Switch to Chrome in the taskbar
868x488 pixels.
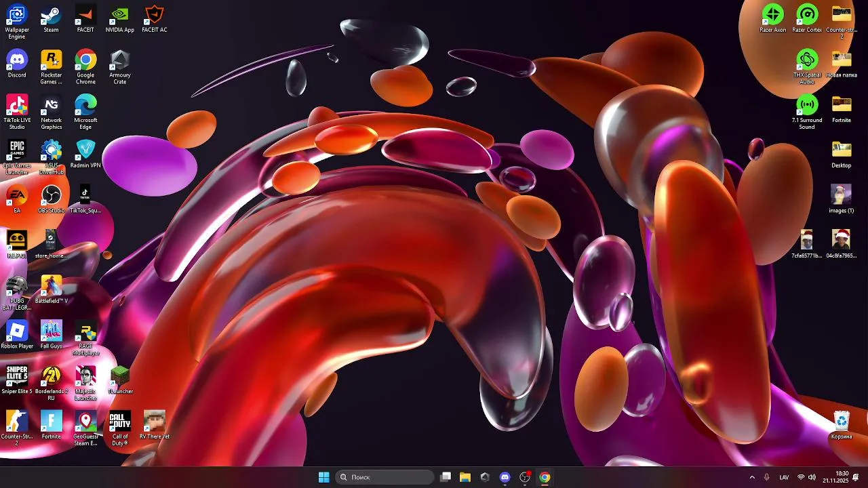point(545,477)
